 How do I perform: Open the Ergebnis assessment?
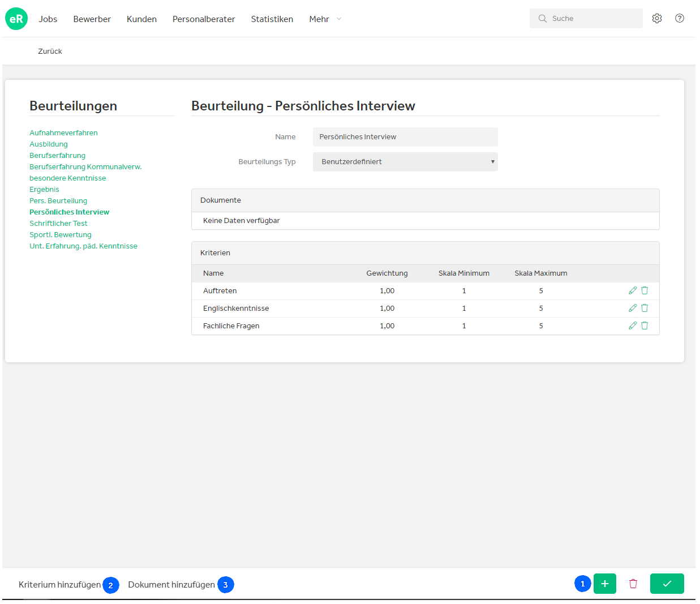click(44, 190)
